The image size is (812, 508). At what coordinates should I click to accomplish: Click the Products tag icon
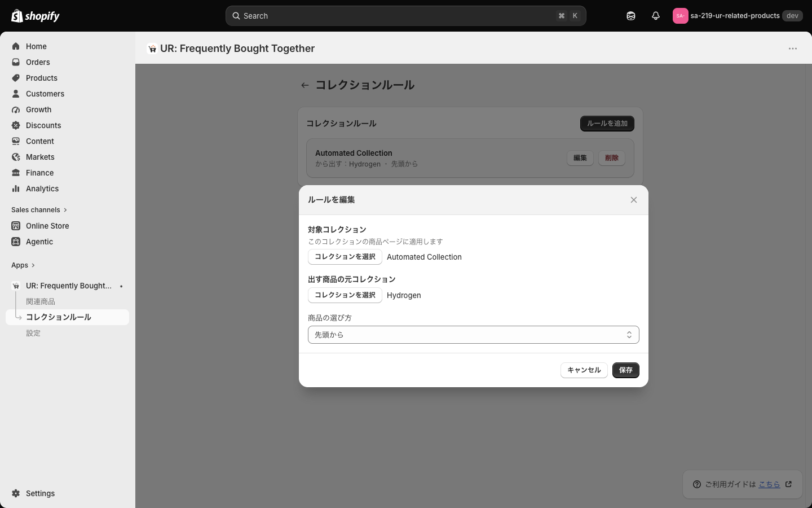tap(16, 78)
